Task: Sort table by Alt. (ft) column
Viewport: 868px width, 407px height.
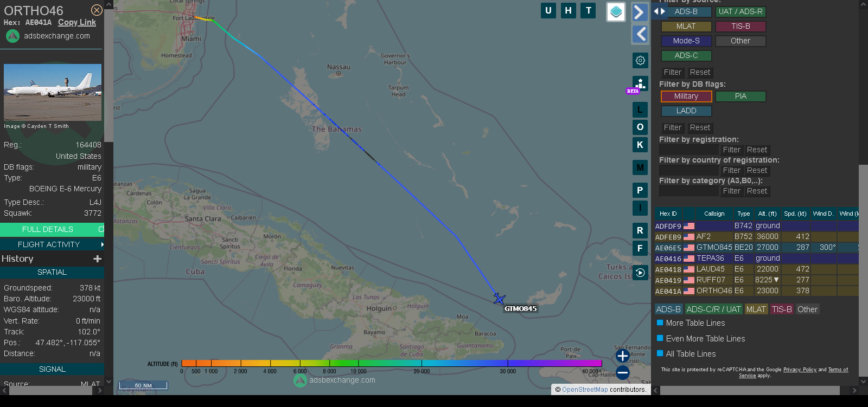Action: click(767, 214)
